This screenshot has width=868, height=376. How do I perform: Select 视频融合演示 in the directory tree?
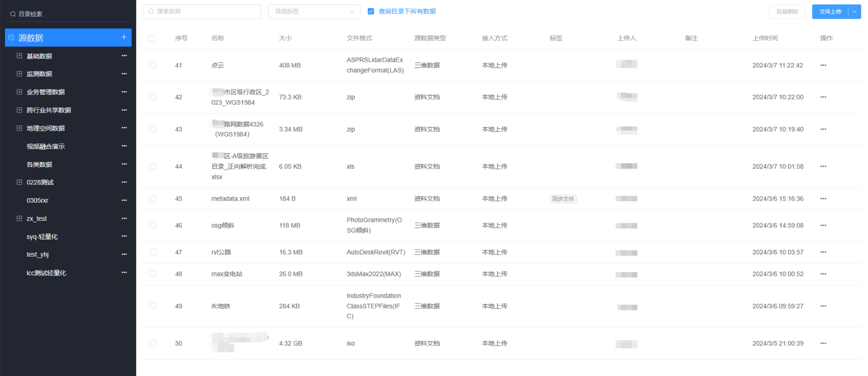pos(46,147)
